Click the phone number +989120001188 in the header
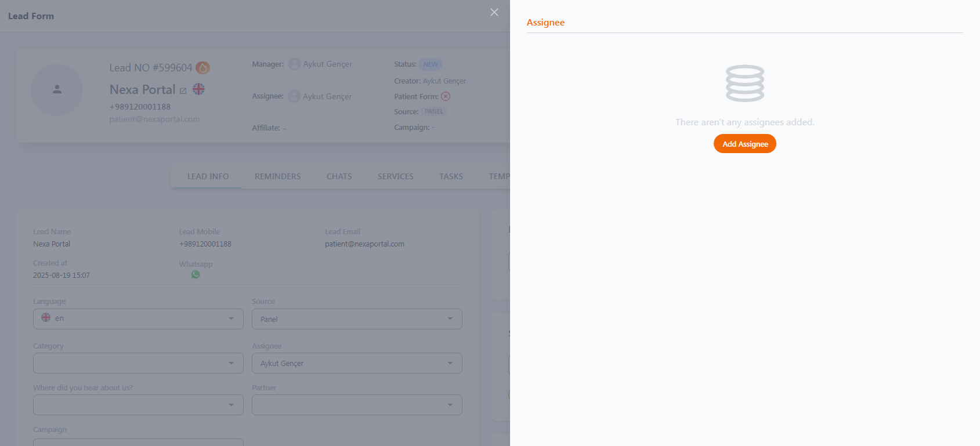The width and height of the screenshot is (980, 446). tap(140, 107)
